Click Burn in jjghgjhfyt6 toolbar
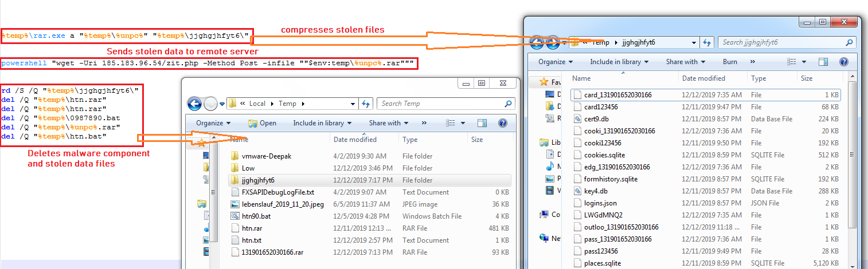This screenshot has height=269, width=868. click(730, 62)
